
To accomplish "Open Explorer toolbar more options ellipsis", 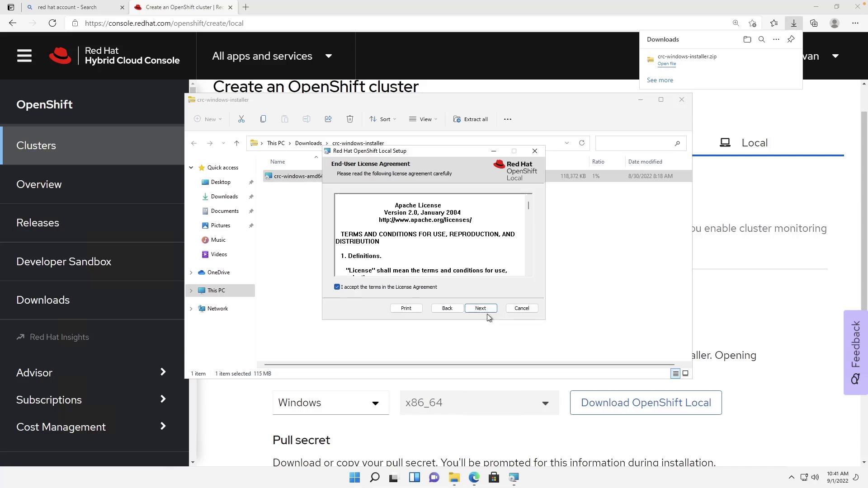I will (x=508, y=119).
